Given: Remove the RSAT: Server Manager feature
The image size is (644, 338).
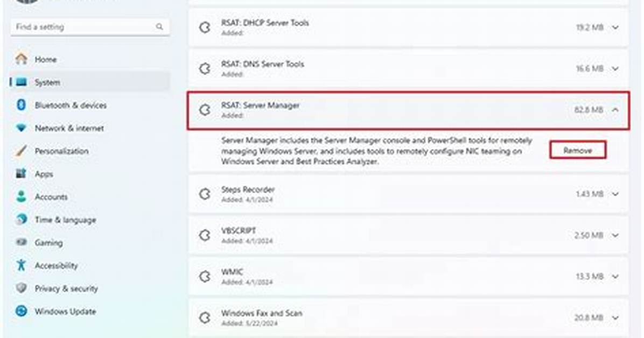Looking at the screenshot, I should pyautogui.click(x=577, y=150).
